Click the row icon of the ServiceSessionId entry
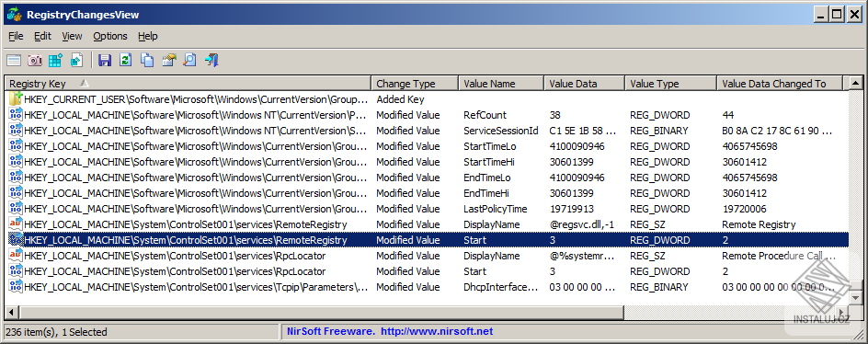The height and width of the screenshot is (344, 868). click(16, 131)
